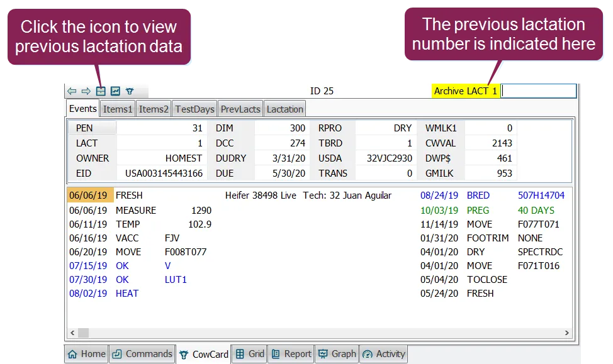Select the 05/24/20 FRESH event
Screen dimensions: 613x364
[x=457, y=294]
